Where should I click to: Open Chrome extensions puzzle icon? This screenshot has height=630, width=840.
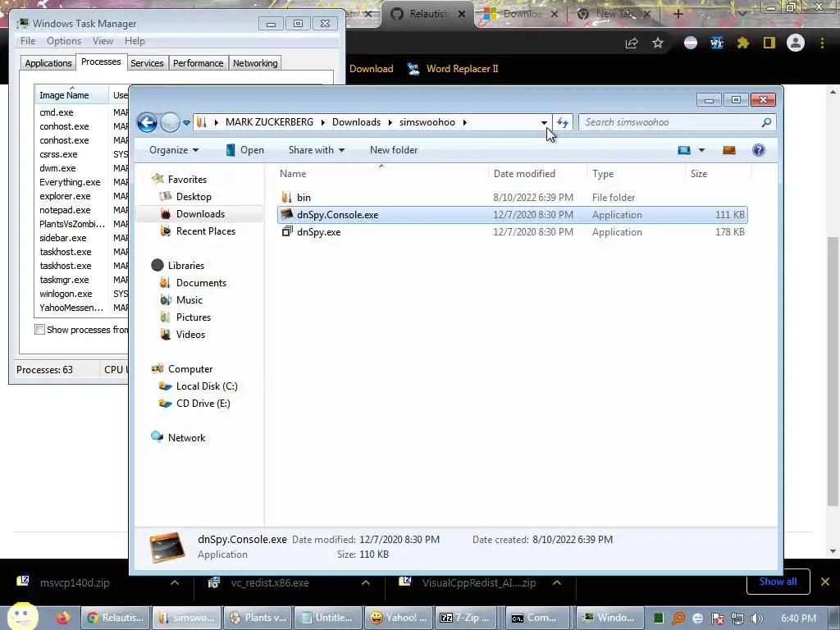[x=742, y=43]
